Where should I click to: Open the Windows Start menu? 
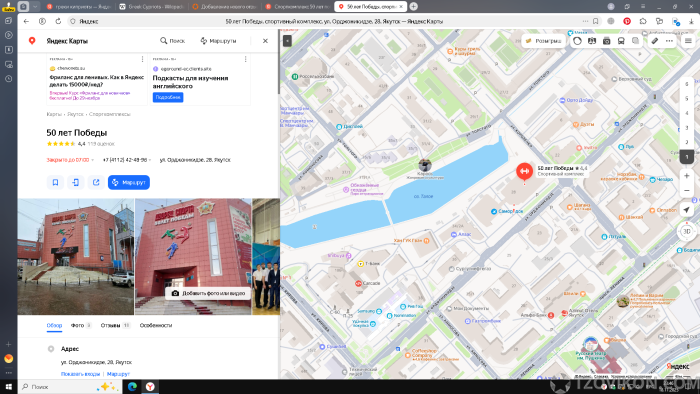point(8,386)
